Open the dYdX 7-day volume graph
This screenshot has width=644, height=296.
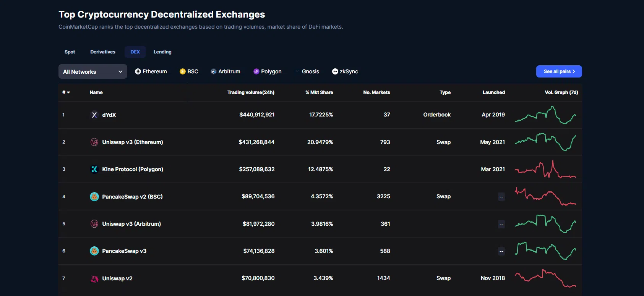point(545,115)
